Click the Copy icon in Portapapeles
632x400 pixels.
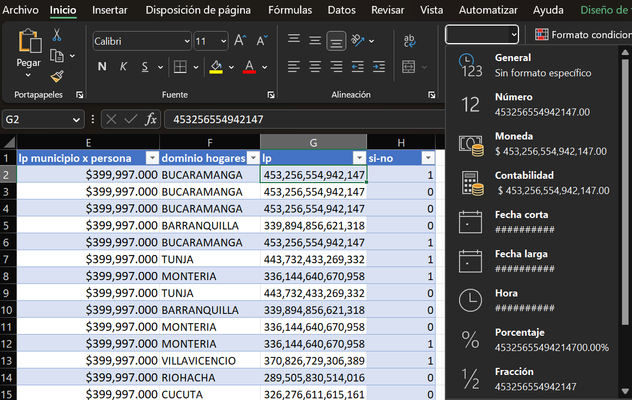click(57, 56)
